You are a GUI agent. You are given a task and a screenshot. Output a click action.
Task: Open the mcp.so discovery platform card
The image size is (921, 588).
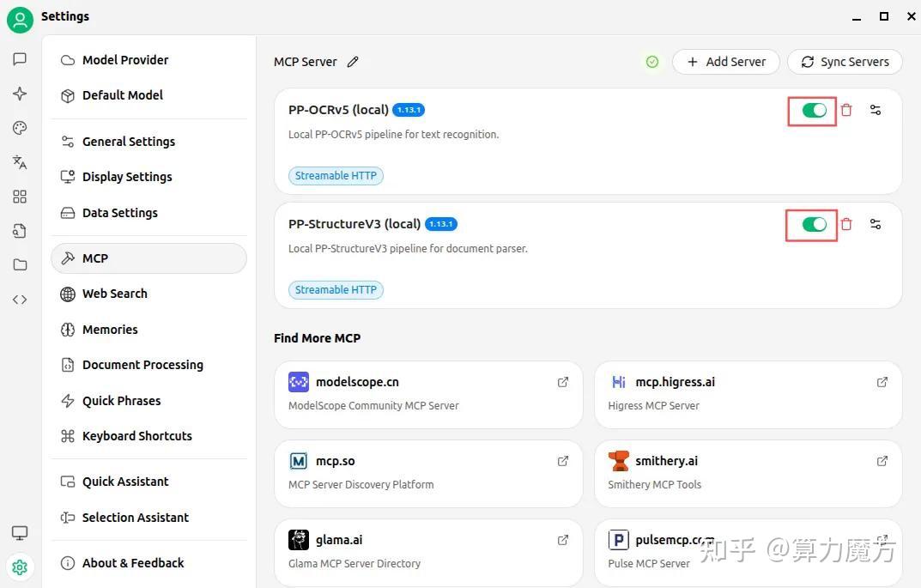point(428,474)
